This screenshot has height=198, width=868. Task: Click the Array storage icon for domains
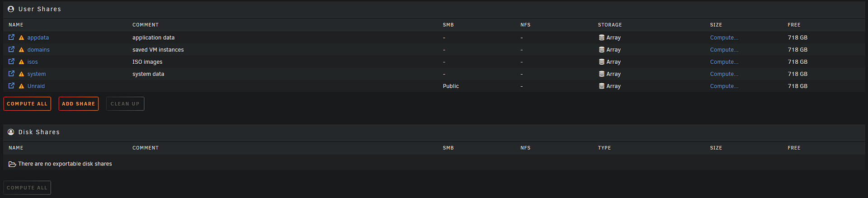[602, 50]
